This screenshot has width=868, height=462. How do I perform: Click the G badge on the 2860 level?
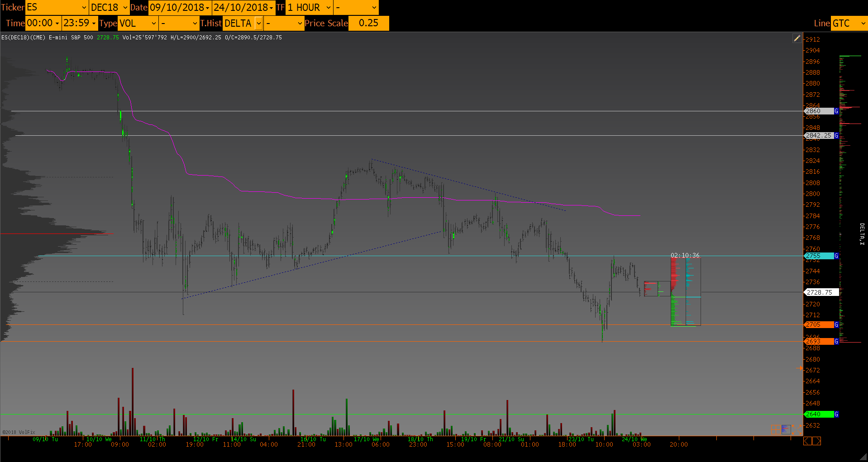point(836,111)
